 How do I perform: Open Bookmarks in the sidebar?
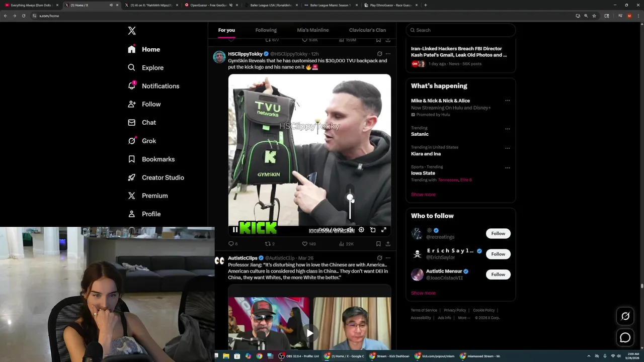[x=151, y=159]
